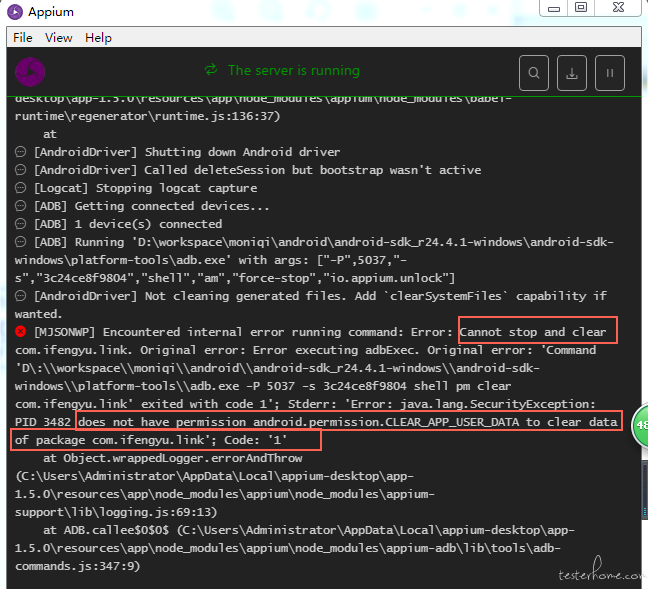Click text 'support\lib\logging.js:69:13)'
648x589 pixels.
pos(116,512)
